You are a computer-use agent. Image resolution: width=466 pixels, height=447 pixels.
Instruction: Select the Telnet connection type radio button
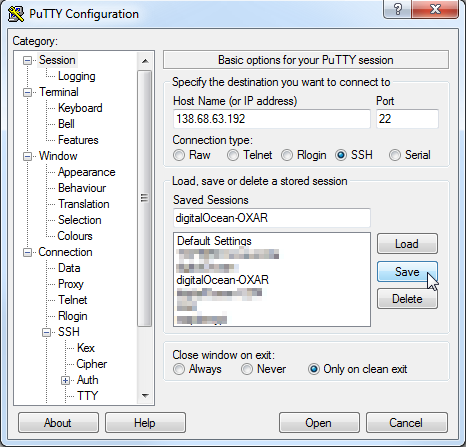pyautogui.click(x=233, y=155)
